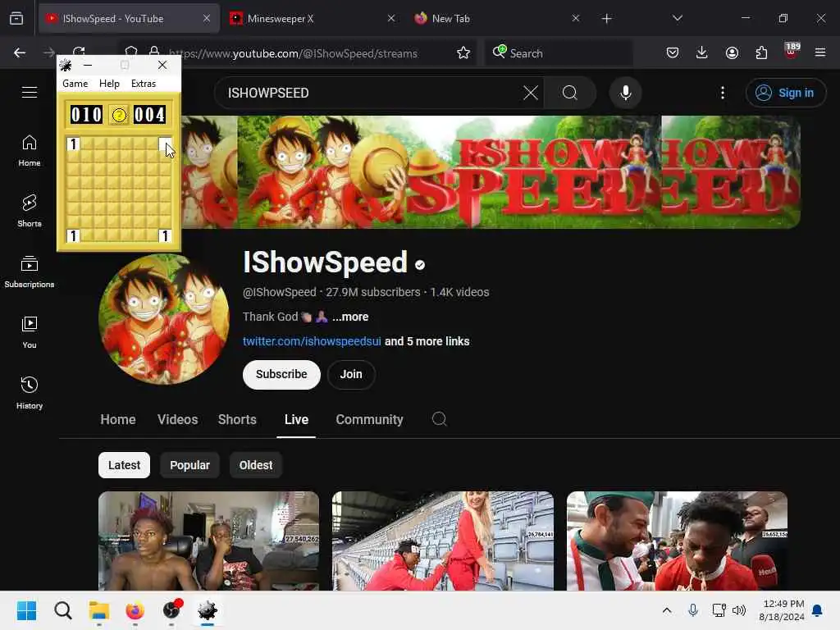Open the Windows Start menu
The height and width of the screenshot is (630, 840).
(26, 610)
